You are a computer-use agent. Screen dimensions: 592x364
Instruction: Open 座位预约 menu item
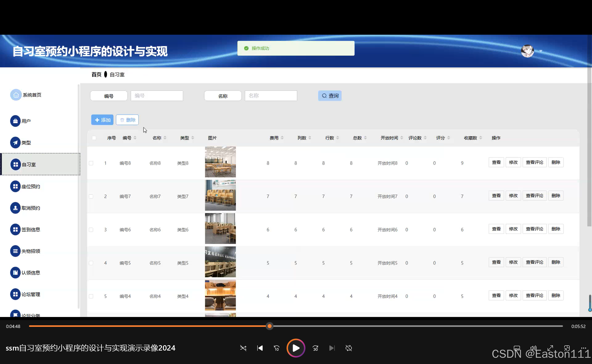31,187
